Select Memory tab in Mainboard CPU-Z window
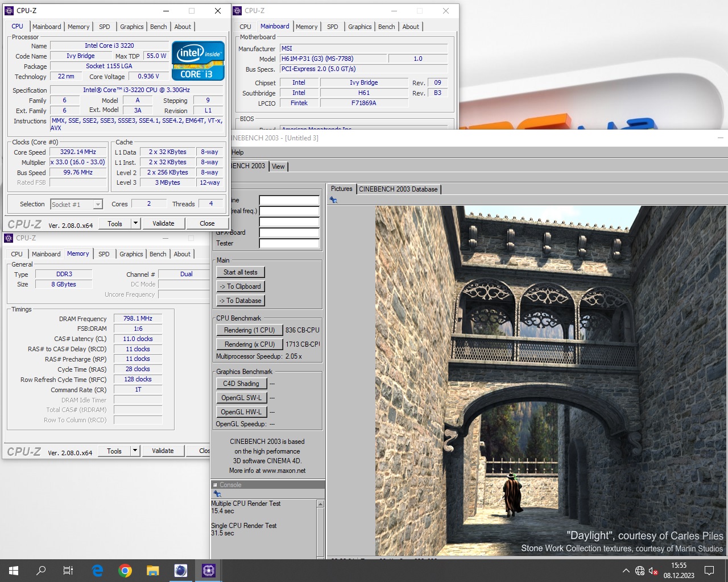This screenshot has width=728, height=582. pos(307,27)
